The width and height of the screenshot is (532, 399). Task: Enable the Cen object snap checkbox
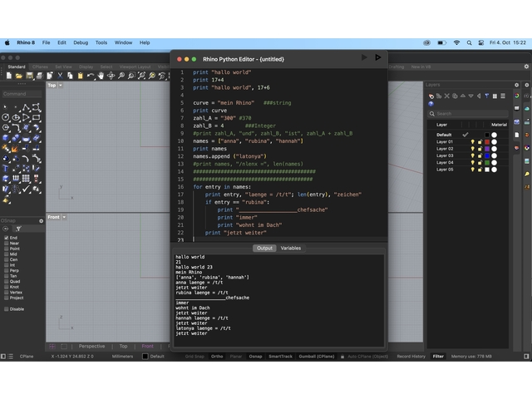[6, 259]
